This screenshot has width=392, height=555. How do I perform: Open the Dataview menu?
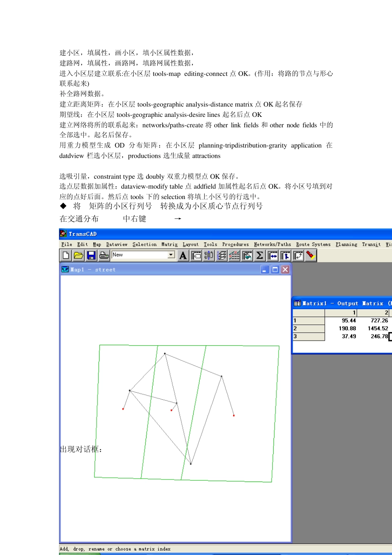(117, 244)
